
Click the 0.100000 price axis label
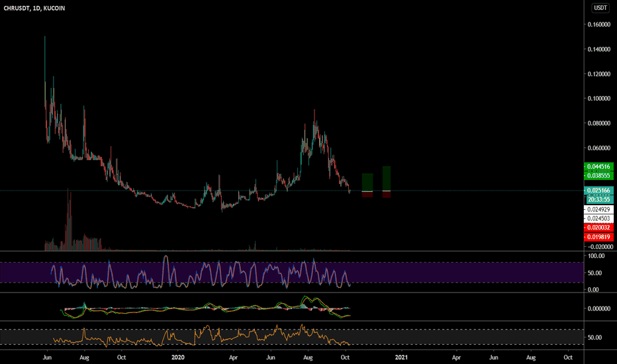point(599,99)
